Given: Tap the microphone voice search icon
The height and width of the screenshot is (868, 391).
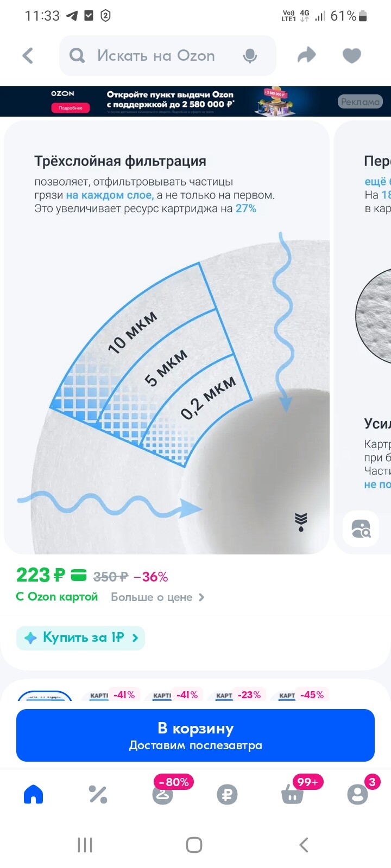Looking at the screenshot, I should click(x=250, y=55).
